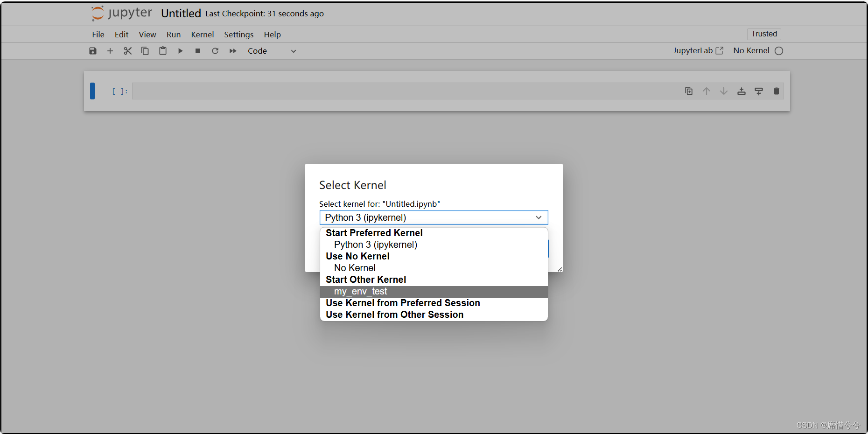Click the Trusted notebook indicator
868x434 pixels.
[x=764, y=34]
